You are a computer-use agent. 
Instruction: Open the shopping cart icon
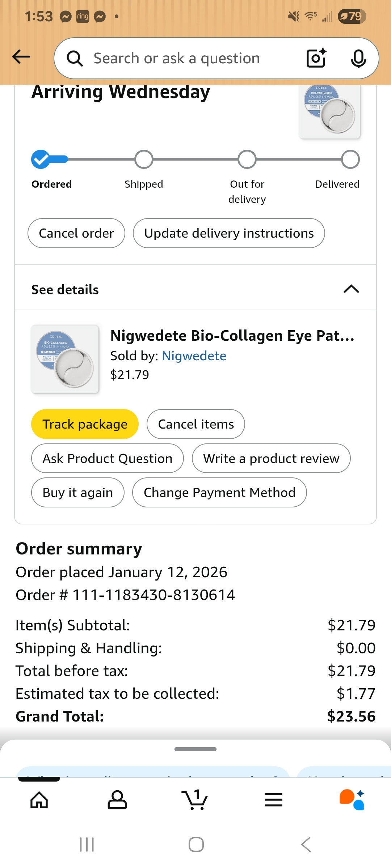(x=195, y=800)
